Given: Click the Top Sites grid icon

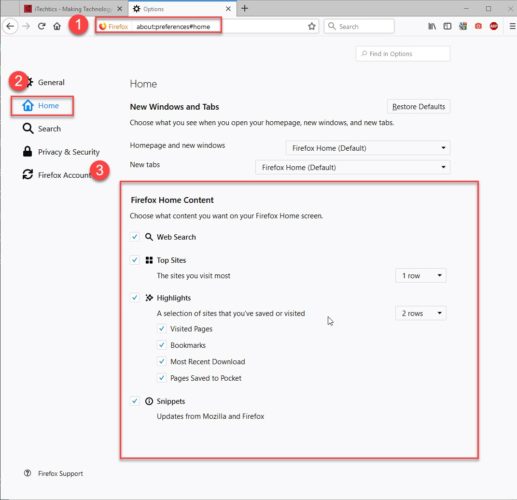Looking at the screenshot, I should click(x=149, y=260).
